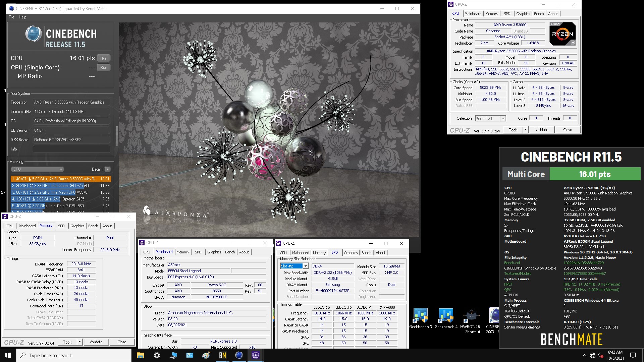644x362 pixels.
Task: Click HPET entry in BenchMate panel
Action: pos(508,284)
